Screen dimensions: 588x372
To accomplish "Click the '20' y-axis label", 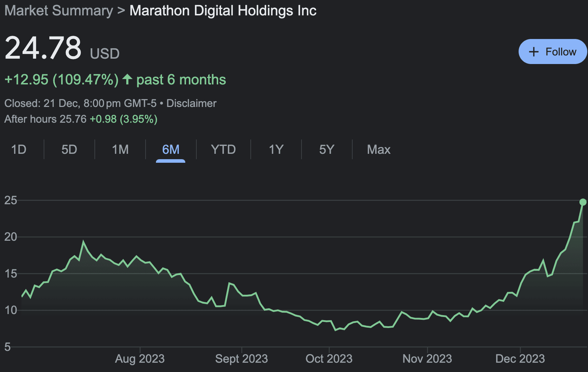I will [x=11, y=237].
